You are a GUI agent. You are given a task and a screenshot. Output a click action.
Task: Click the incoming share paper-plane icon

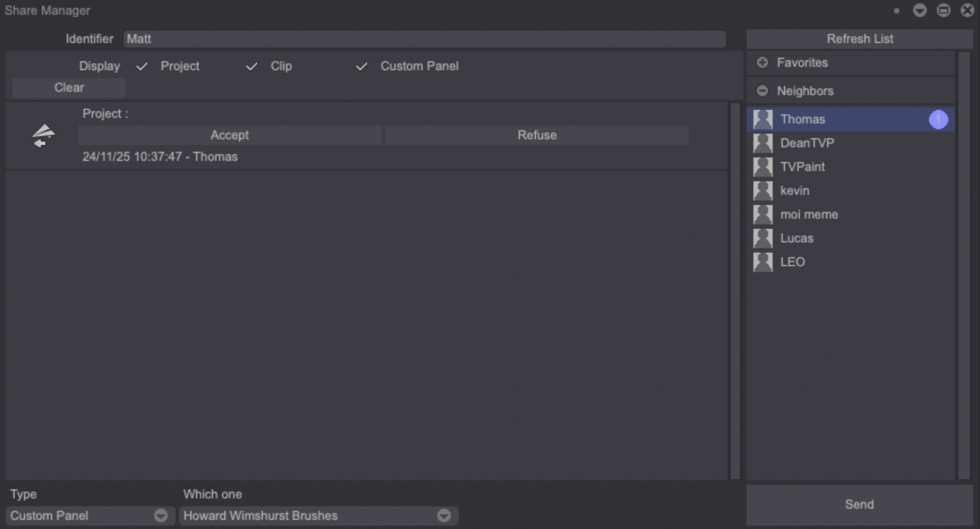43,136
